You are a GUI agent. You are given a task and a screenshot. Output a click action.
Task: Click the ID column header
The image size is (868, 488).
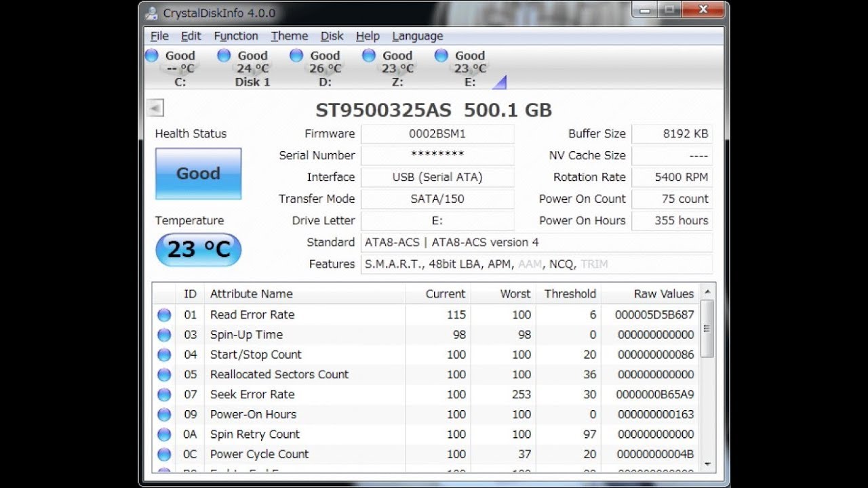coord(191,293)
